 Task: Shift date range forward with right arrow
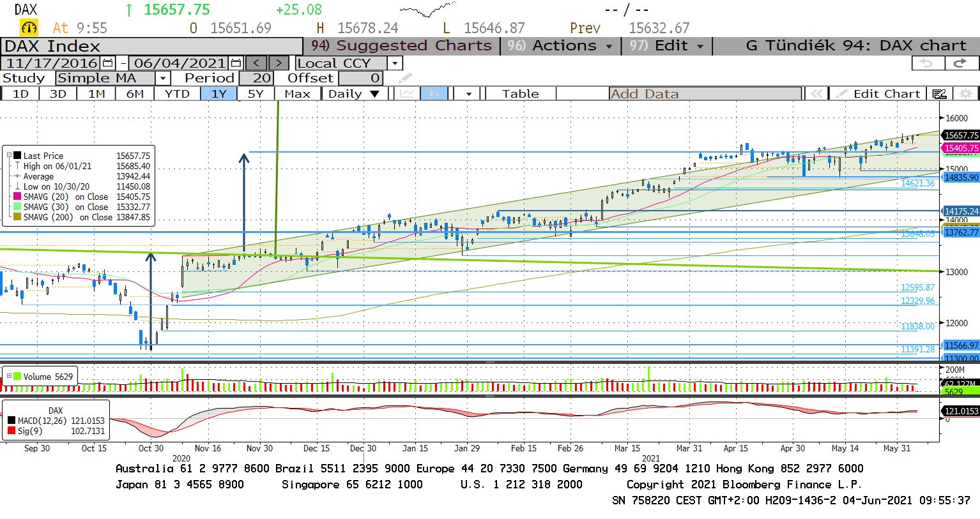click(279, 63)
